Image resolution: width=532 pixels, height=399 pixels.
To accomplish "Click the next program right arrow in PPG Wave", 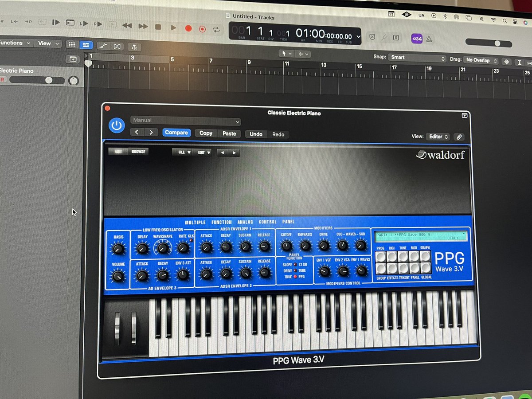I will [234, 153].
